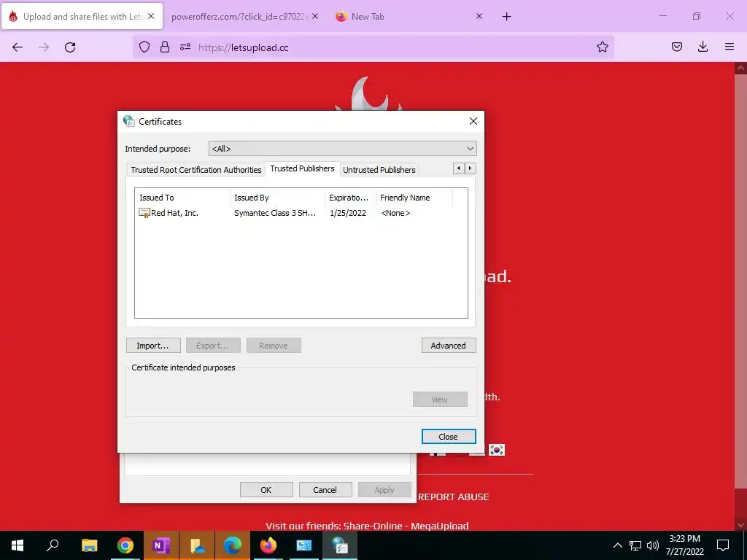Open the taskbar app next to OneNote
The width and height of the screenshot is (747, 560).
(197, 545)
